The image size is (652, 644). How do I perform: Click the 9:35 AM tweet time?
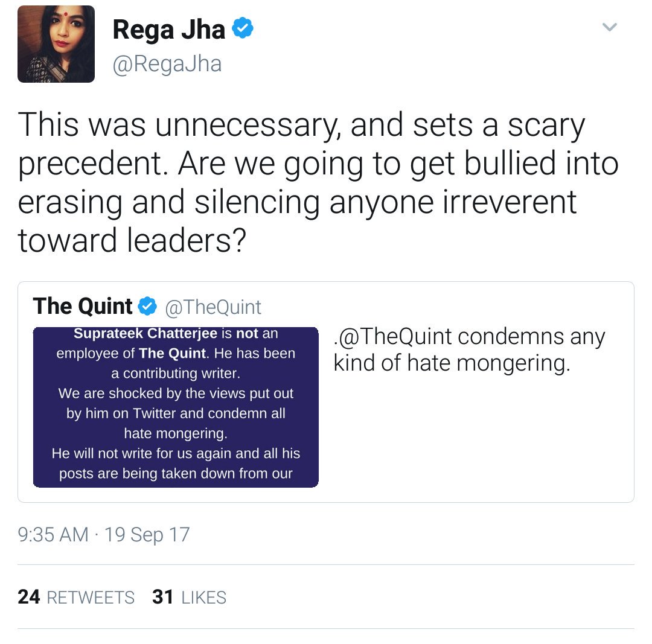pyautogui.click(x=53, y=535)
